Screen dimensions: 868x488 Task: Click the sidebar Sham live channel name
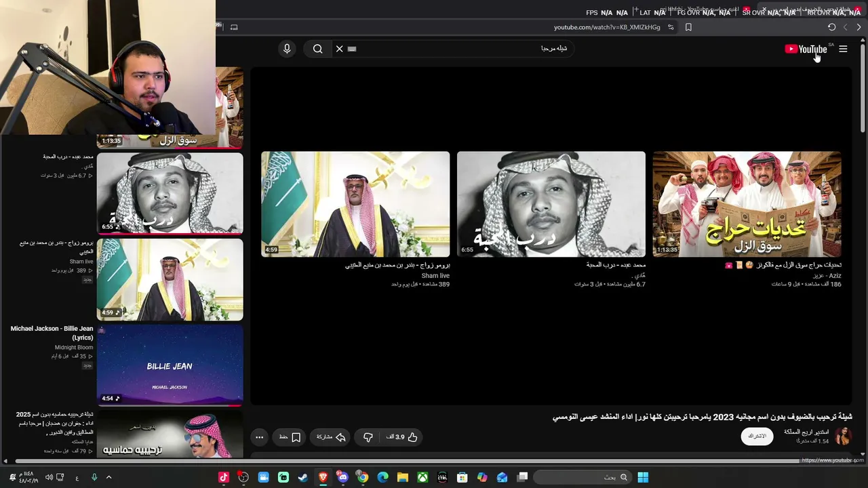click(x=81, y=262)
